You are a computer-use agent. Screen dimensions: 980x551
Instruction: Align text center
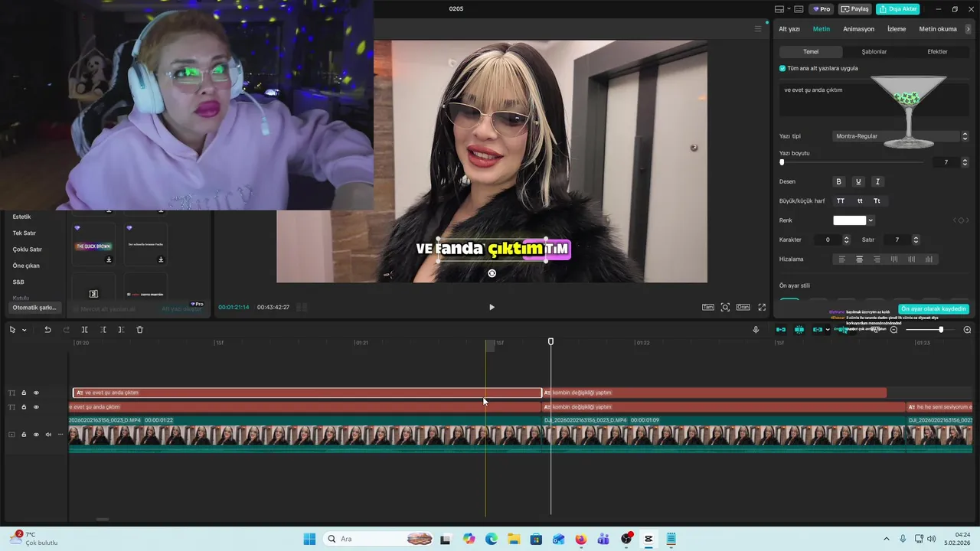859,259
